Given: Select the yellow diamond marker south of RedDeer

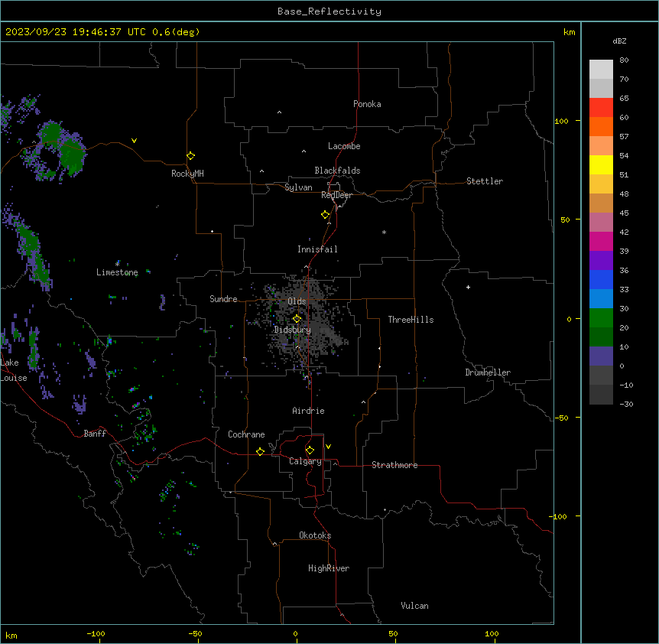Looking at the screenshot, I should (x=326, y=215).
